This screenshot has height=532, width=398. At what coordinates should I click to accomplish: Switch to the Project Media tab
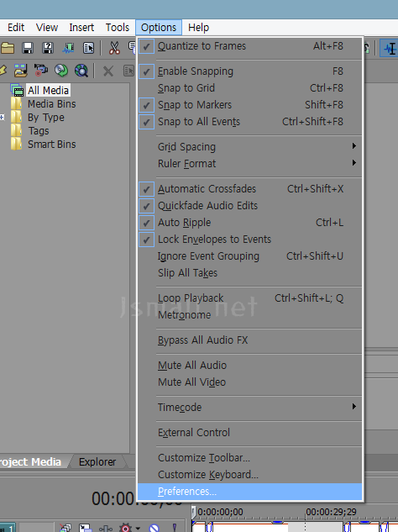coord(33,461)
